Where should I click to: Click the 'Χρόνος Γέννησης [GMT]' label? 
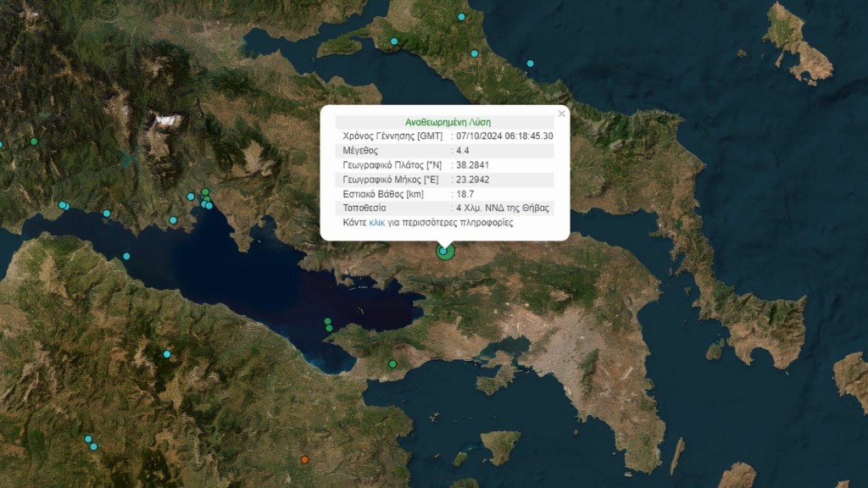(392, 136)
